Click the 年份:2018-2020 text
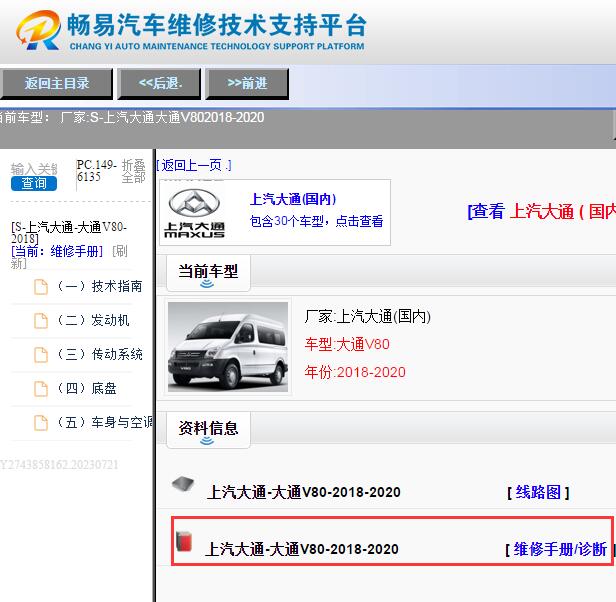The height and width of the screenshot is (602, 616). pos(355,372)
